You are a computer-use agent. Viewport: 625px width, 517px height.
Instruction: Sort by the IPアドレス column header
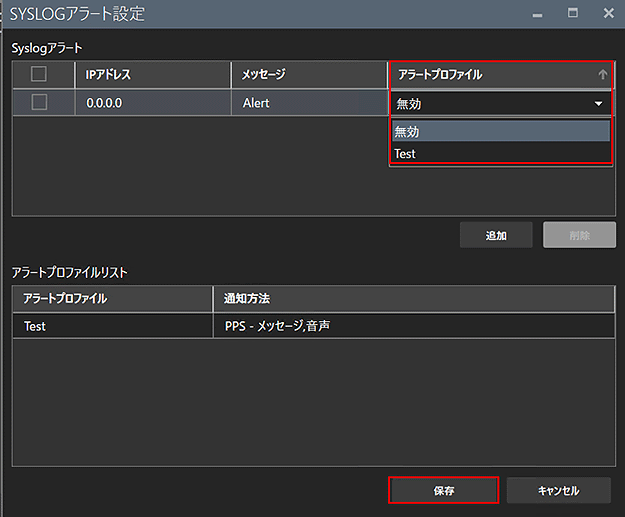point(152,74)
